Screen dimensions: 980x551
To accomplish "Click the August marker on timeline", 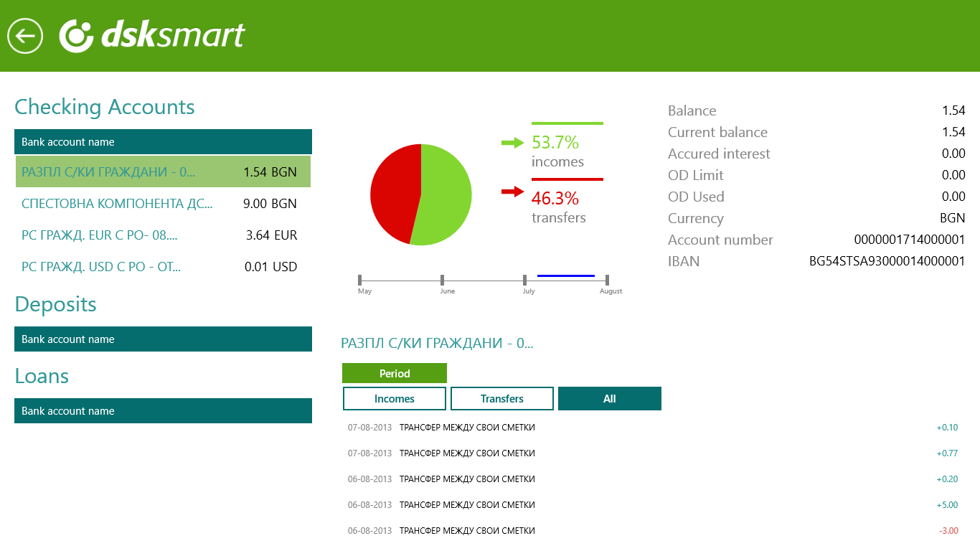I will click(x=607, y=280).
